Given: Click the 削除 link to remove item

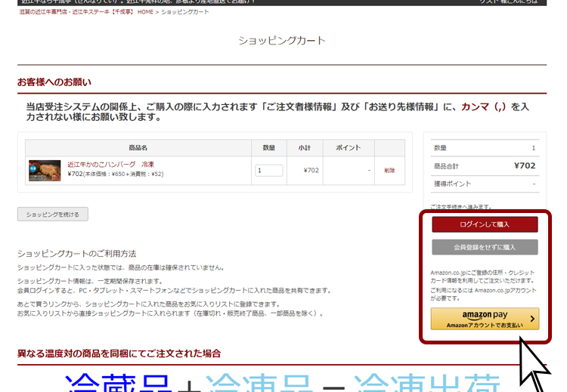Looking at the screenshot, I should 389,171.
